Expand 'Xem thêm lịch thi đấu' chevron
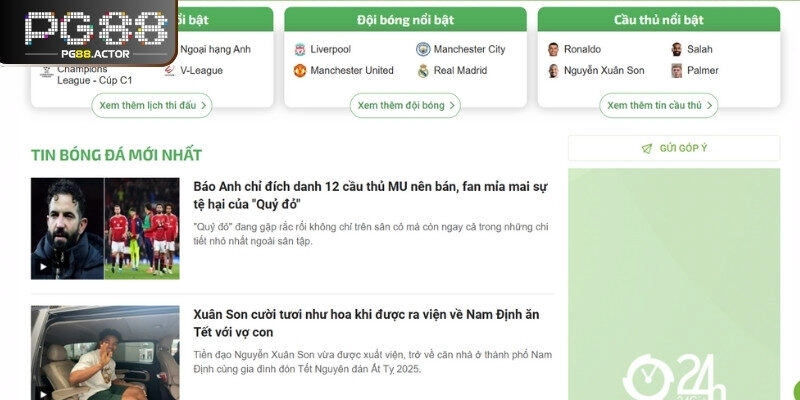The height and width of the screenshot is (400, 800). 204,105
